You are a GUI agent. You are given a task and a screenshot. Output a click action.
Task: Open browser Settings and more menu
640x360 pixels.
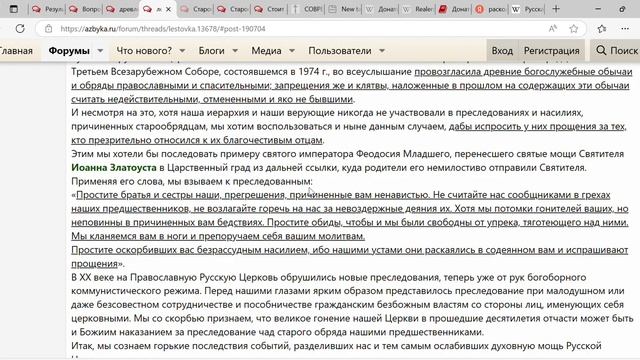(x=625, y=29)
